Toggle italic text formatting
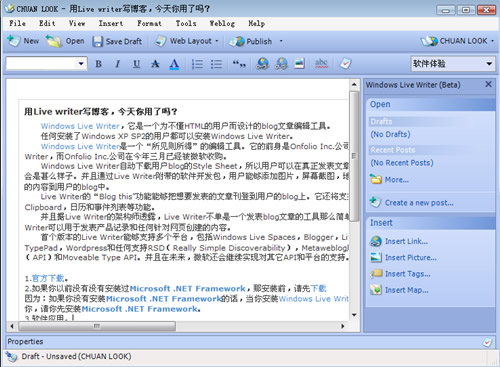Screen dimensions: 500x367 coord(117,64)
